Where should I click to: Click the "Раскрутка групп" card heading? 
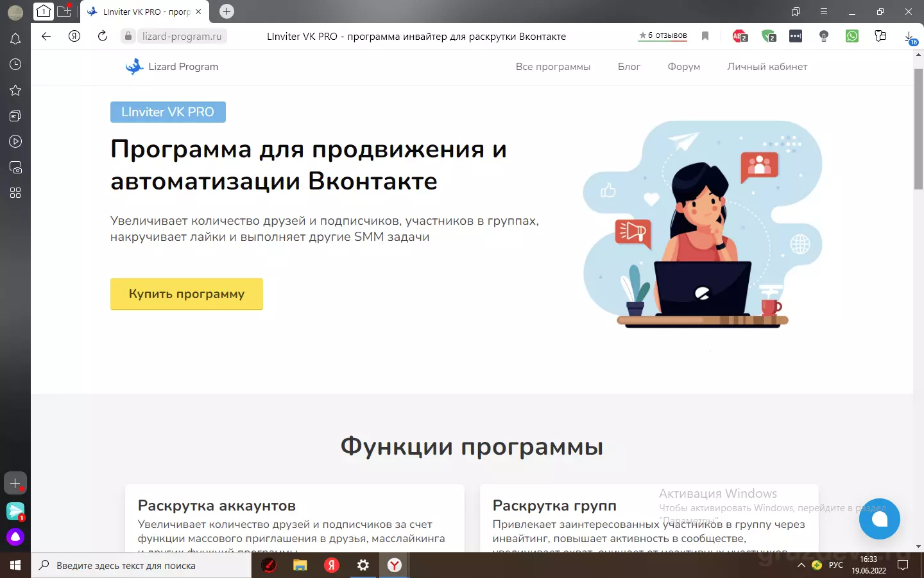click(554, 505)
